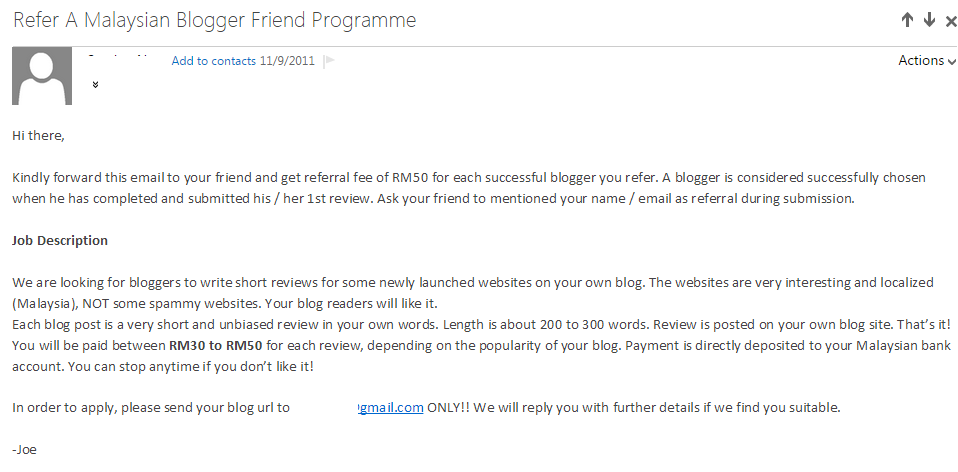Go to next message with down arrow

coord(929,20)
